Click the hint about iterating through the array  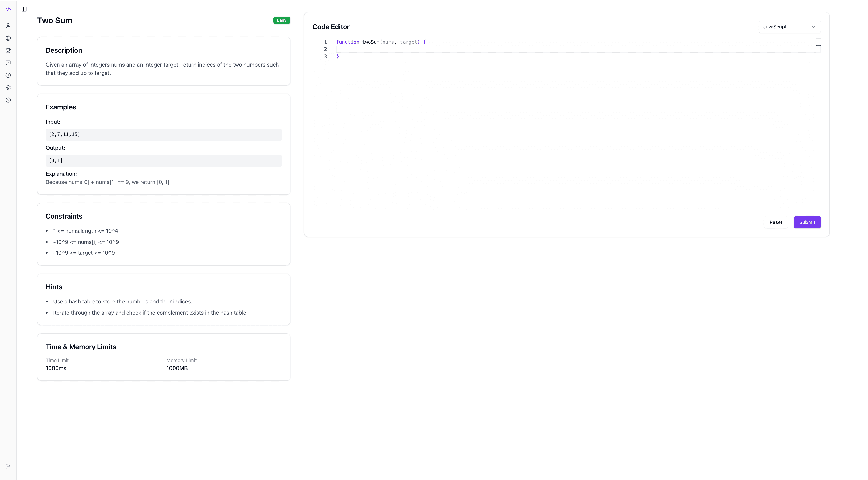tap(150, 313)
